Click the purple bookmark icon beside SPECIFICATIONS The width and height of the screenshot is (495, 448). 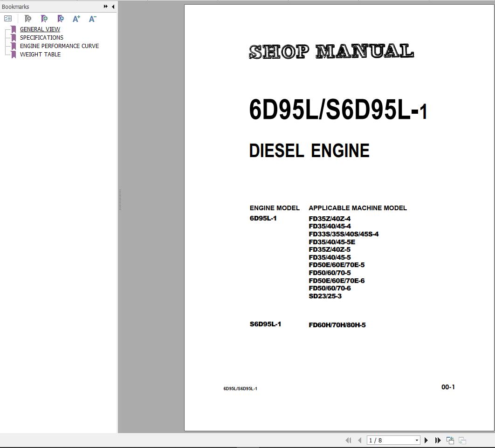click(x=13, y=38)
